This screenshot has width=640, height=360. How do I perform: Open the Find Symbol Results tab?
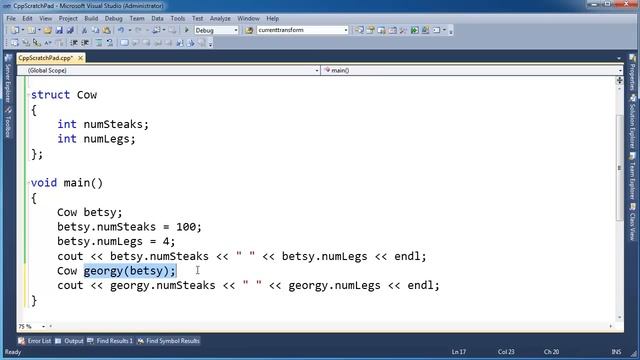pyautogui.click(x=168, y=341)
